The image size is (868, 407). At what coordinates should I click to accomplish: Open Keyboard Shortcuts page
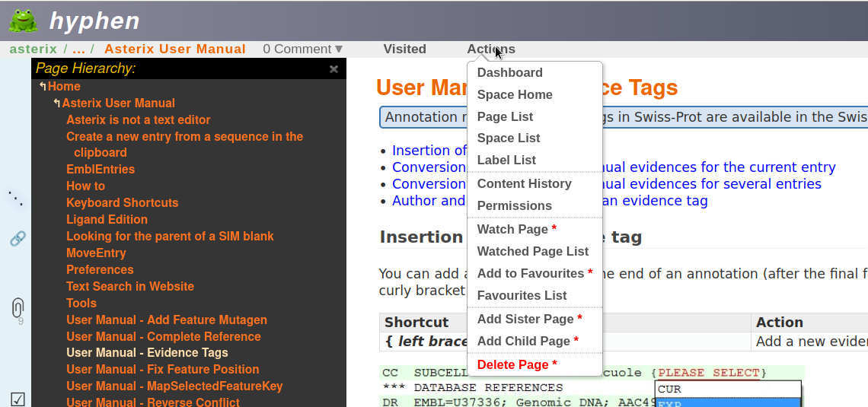123,203
